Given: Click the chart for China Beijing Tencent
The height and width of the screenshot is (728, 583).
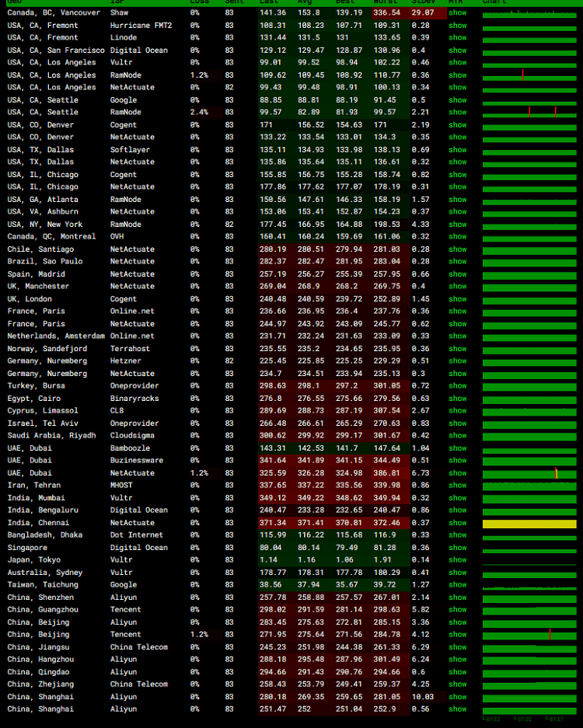Looking at the screenshot, I should point(529,635).
